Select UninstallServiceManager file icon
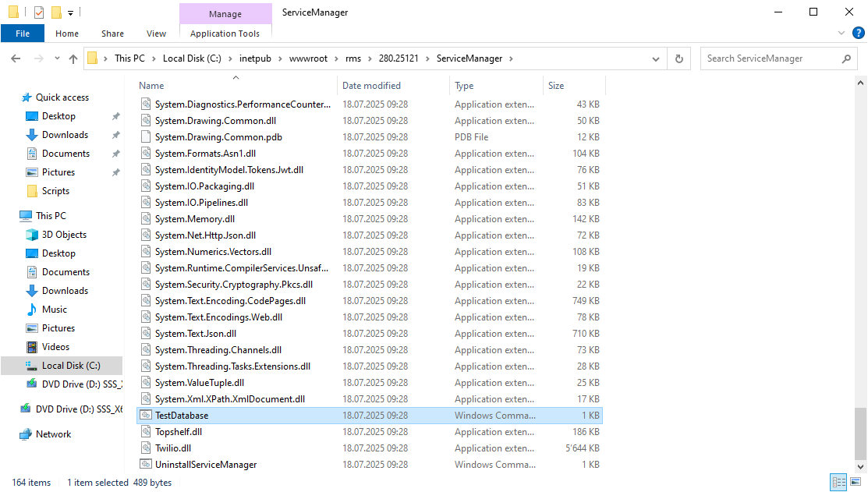 146,465
